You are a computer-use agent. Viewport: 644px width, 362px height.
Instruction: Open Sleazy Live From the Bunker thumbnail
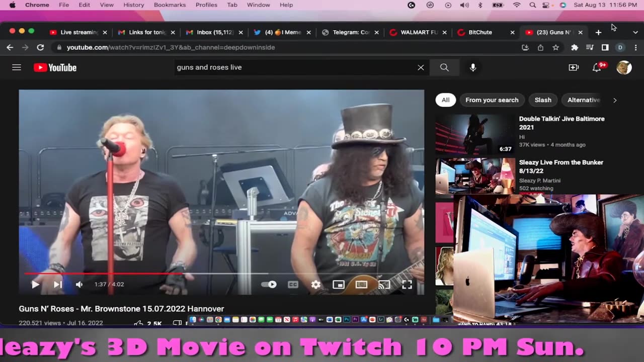point(475,176)
